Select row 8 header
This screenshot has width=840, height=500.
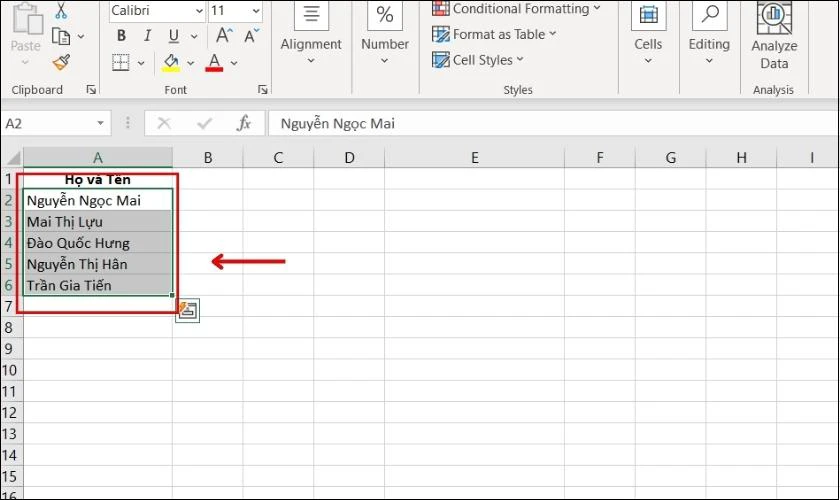11,327
